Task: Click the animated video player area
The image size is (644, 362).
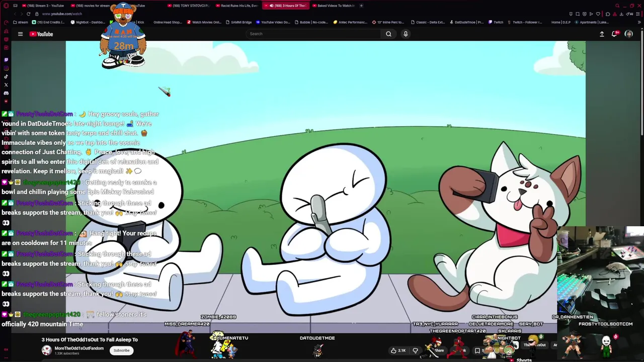Action: [326, 186]
